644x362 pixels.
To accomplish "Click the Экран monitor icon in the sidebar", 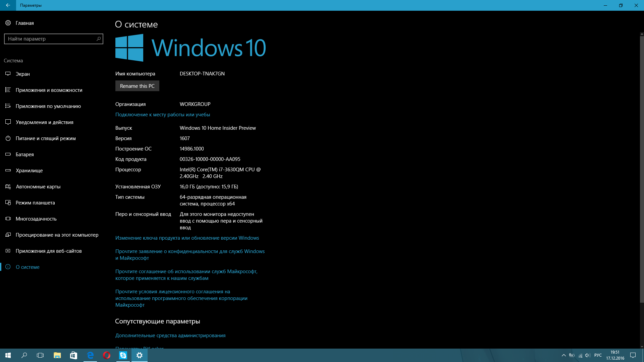I will tap(8, 74).
